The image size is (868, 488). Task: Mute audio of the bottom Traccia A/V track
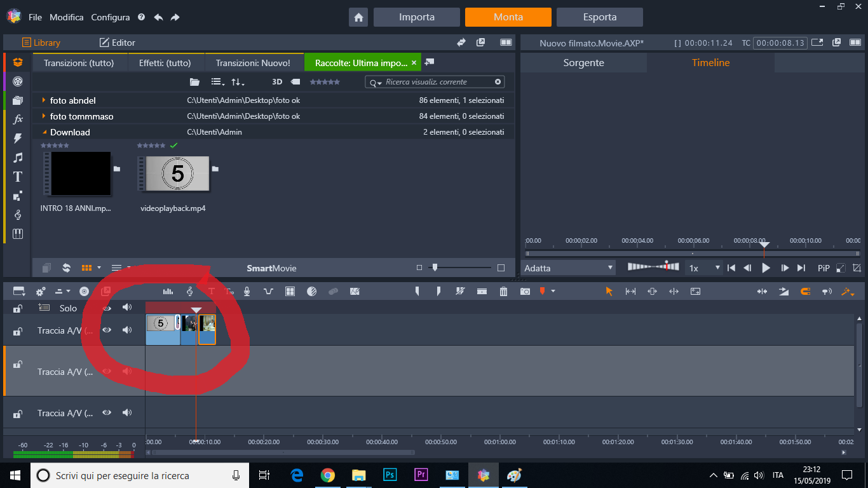pos(127,412)
